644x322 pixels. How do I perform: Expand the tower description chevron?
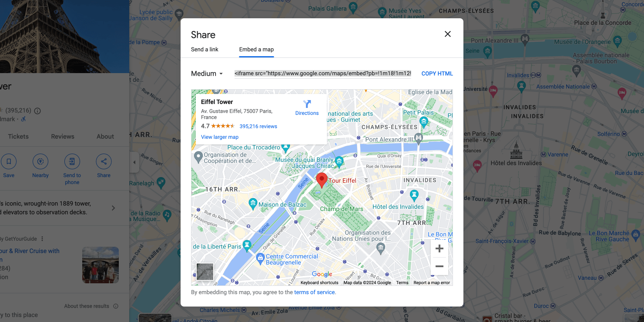coord(113,208)
